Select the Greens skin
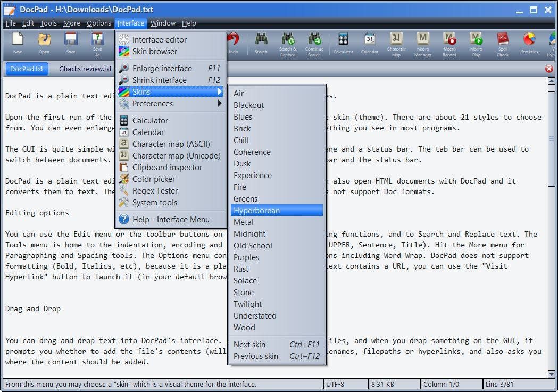 click(x=277, y=199)
